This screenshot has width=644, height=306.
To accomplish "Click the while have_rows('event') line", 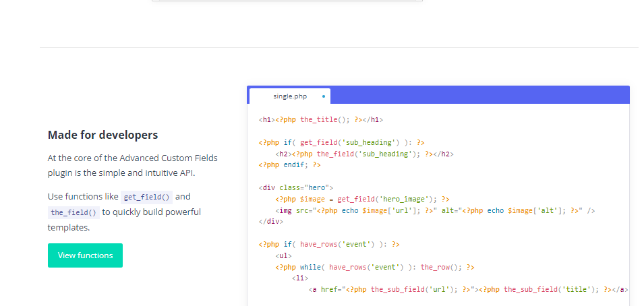I will pos(374,268).
